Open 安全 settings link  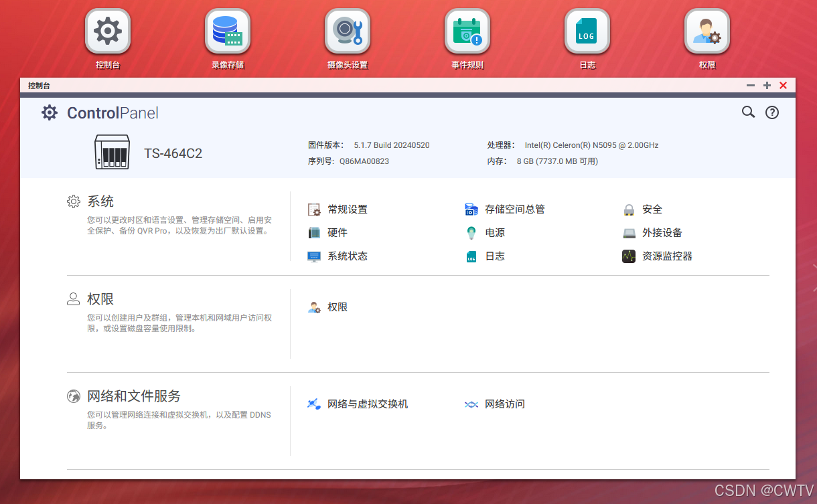(x=652, y=209)
